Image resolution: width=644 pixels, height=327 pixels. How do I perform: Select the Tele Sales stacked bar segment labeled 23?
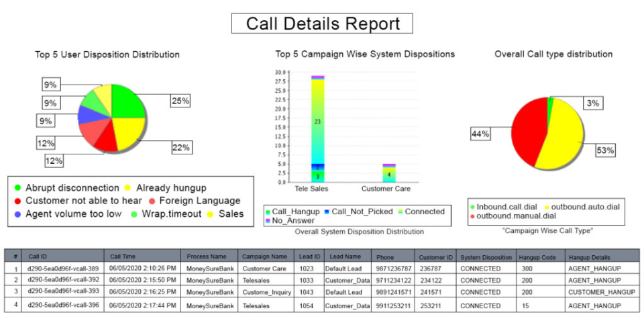[x=317, y=122]
